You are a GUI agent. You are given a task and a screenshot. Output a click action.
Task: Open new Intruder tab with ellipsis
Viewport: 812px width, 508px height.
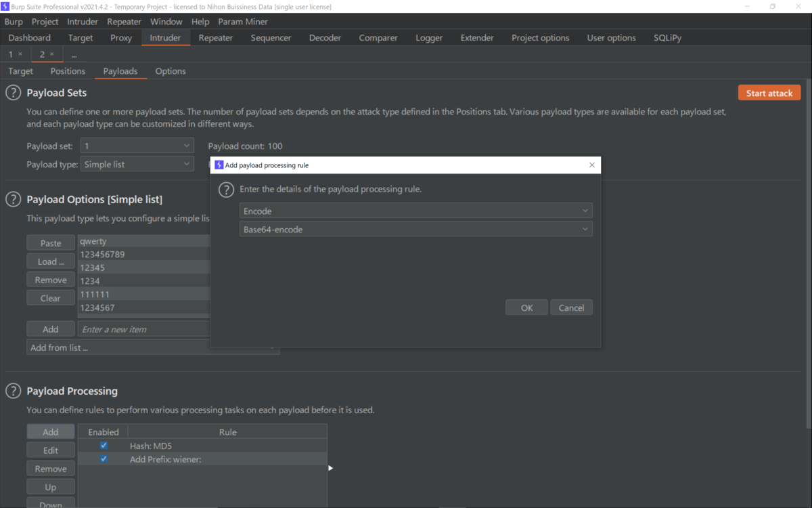[74, 54]
